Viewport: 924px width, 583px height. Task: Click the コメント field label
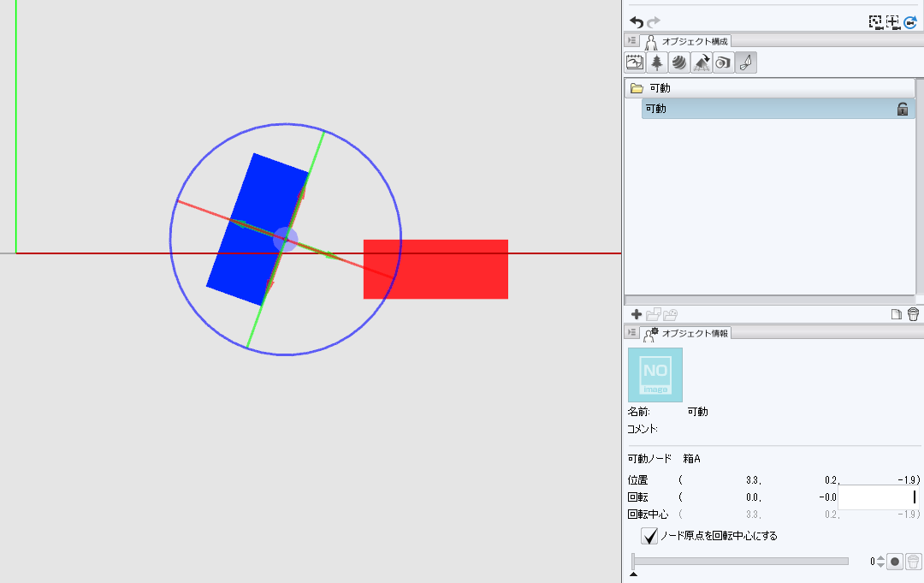pos(643,429)
